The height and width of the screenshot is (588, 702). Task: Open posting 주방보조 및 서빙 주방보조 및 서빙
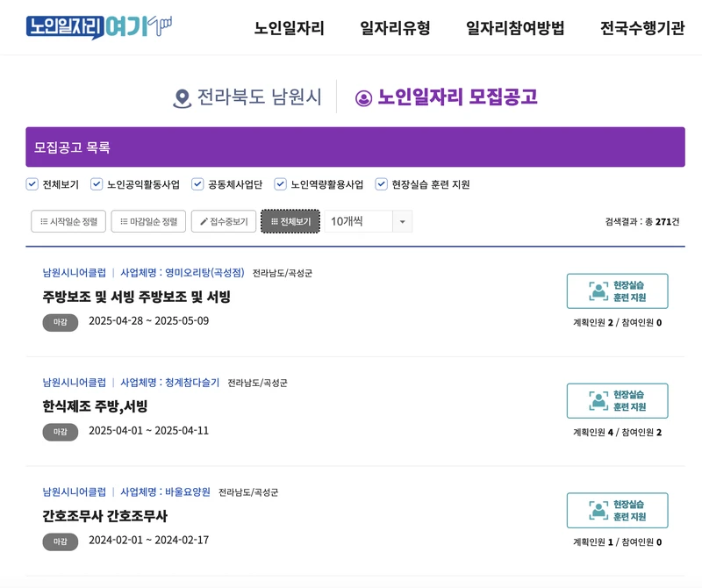click(136, 297)
